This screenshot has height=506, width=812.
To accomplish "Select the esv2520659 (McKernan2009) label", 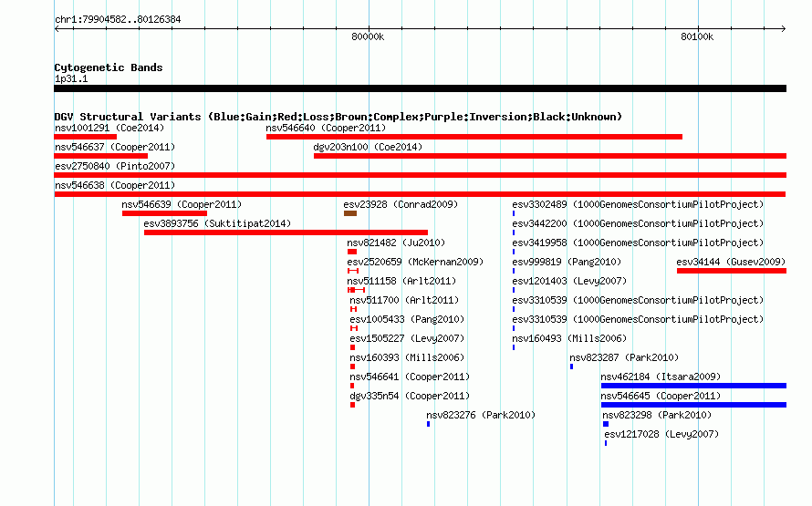I will [x=415, y=262].
